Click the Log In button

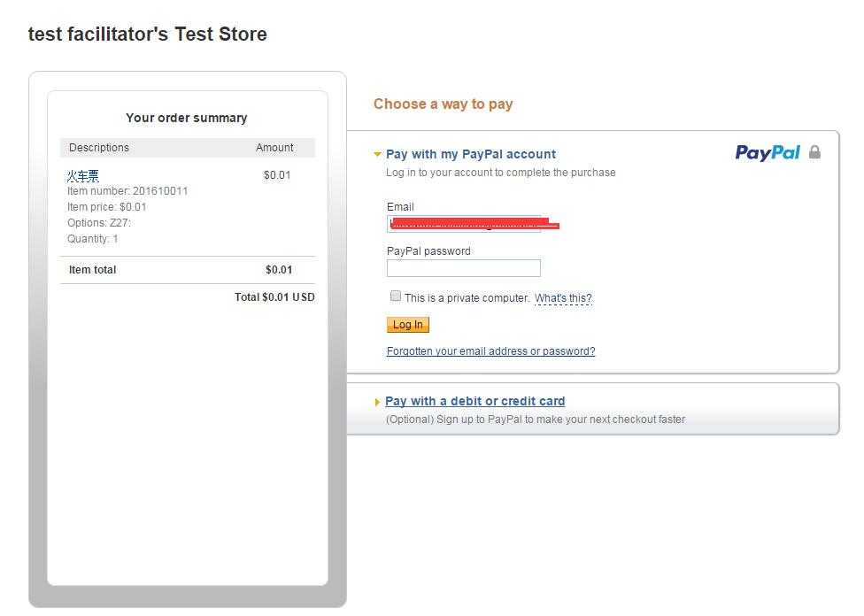click(408, 325)
